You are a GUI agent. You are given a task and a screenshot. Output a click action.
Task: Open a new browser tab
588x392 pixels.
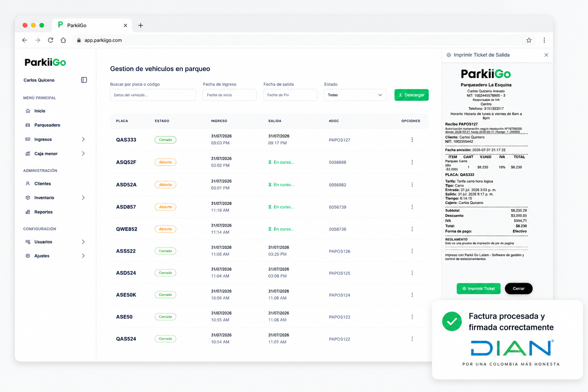tap(140, 25)
